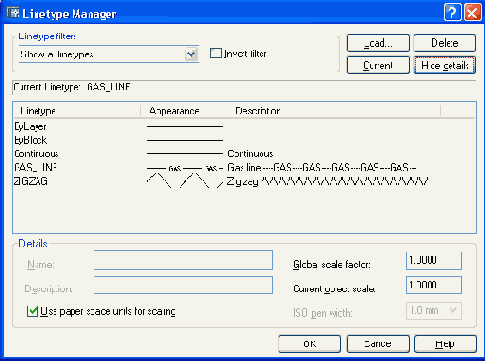This screenshot has height=361, width=485.
Task: Click the Hide details button
Action: (445, 65)
